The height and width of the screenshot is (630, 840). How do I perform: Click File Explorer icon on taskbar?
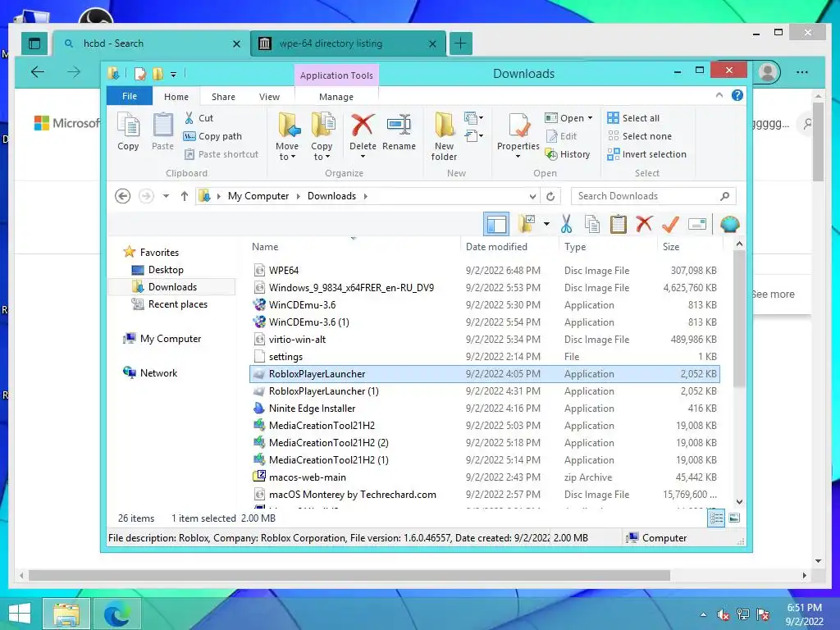(x=66, y=614)
